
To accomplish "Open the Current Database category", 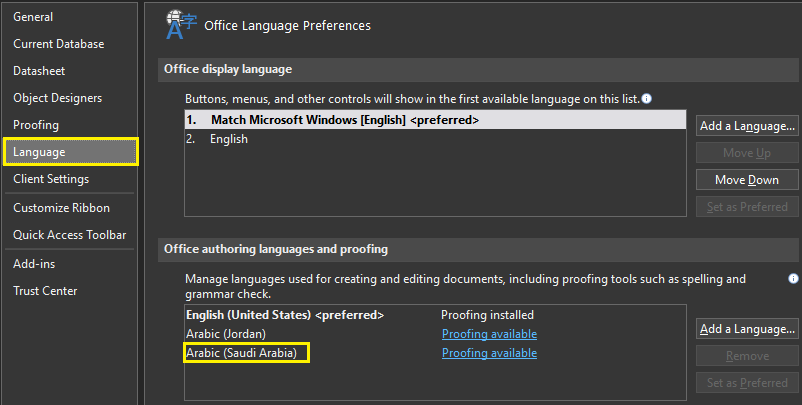I will pos(59,44).
